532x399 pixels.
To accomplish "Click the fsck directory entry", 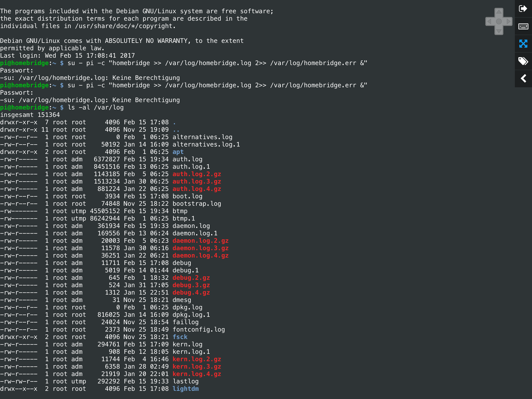I will point(180,337).
